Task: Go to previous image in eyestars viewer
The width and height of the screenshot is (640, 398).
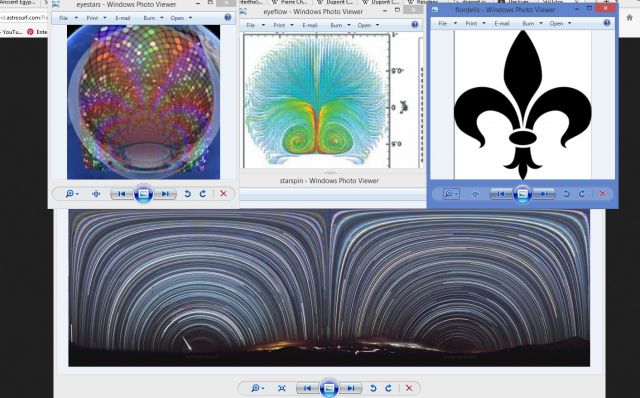Action: point(122,194)
